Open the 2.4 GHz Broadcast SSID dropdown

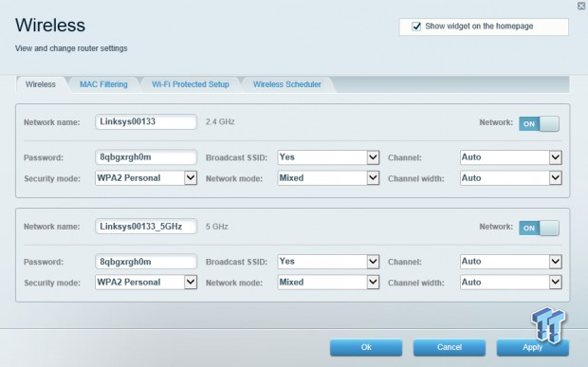(x=328, y=157)
